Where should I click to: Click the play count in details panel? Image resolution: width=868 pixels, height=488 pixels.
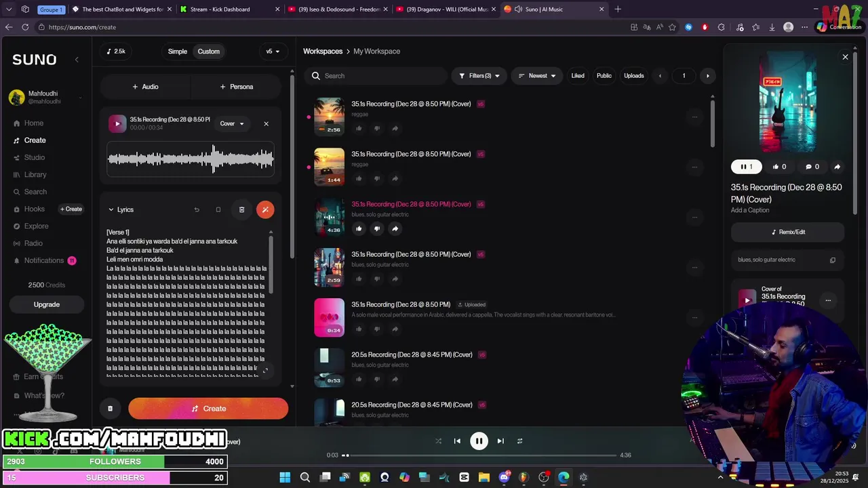tap(747, 167)
